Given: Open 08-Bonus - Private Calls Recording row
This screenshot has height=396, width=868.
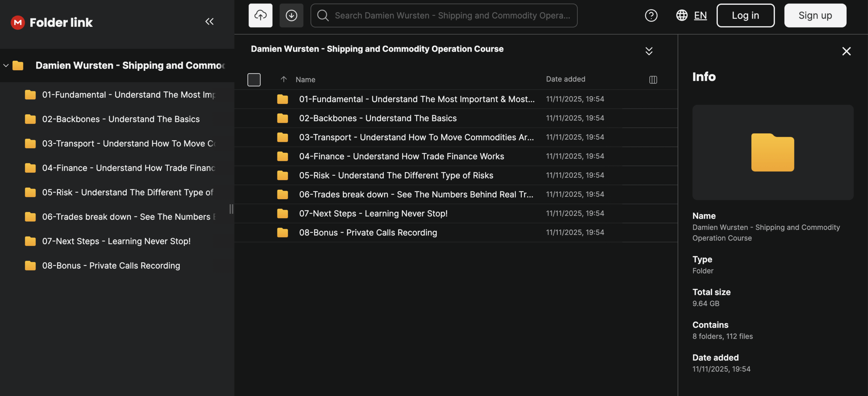Looking at the screenshot, I should click(368, 232).
